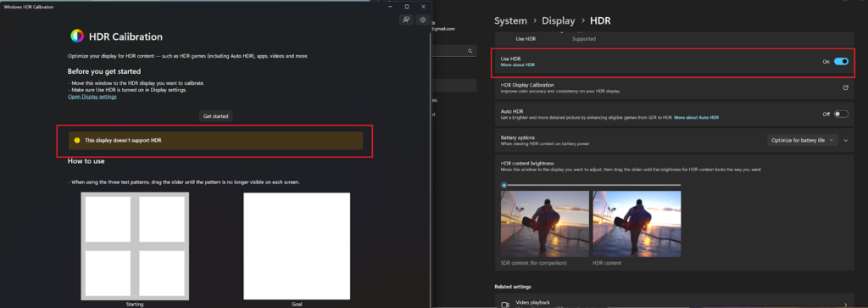Minimize the Windows HDR Calibration window
The width and height of the screenshot is (868, 308).
coord(390,7)
